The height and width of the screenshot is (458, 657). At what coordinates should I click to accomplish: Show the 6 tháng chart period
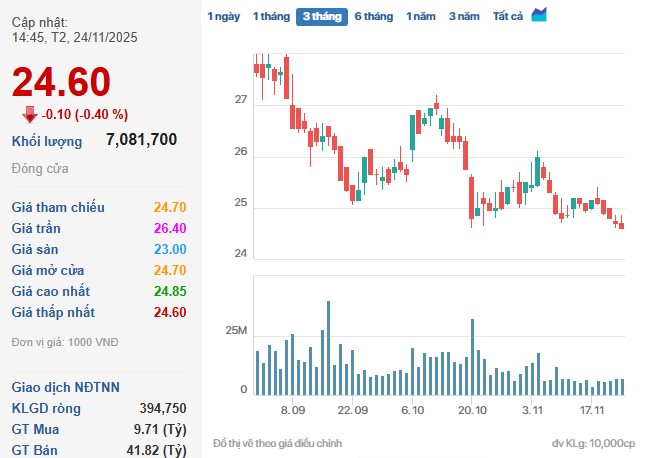point(373,17)
